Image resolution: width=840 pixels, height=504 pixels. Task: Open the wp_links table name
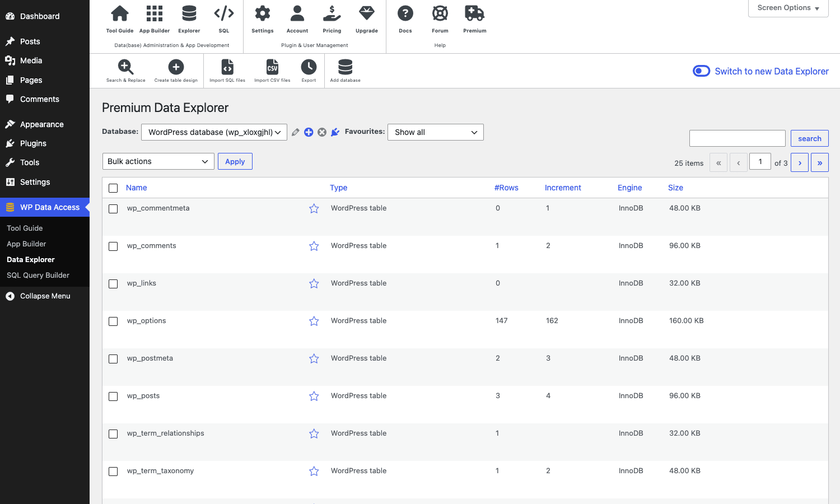coord(142,283)
